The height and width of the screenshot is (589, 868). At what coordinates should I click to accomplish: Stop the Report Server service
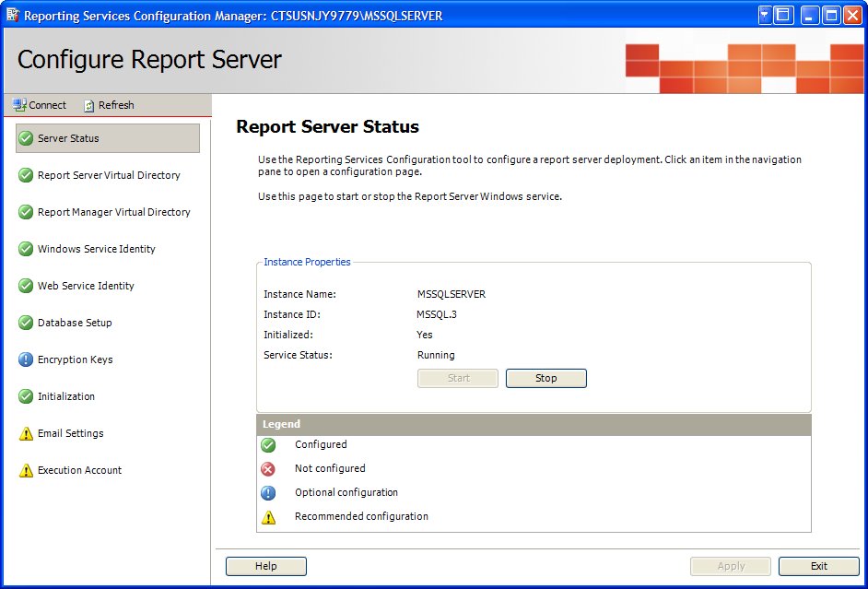[x=545, y=378]
